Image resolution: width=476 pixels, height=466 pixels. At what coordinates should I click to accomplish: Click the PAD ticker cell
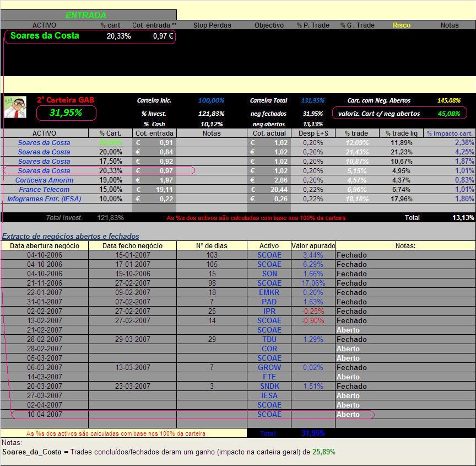(269, 302)
